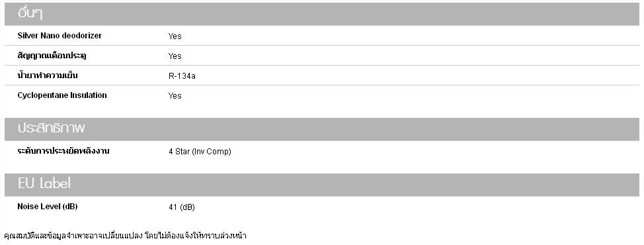Click the 41 (dB) noise value
Image resolution: width=644 pixels, height=245 pixels.
[x=182, y=208]
